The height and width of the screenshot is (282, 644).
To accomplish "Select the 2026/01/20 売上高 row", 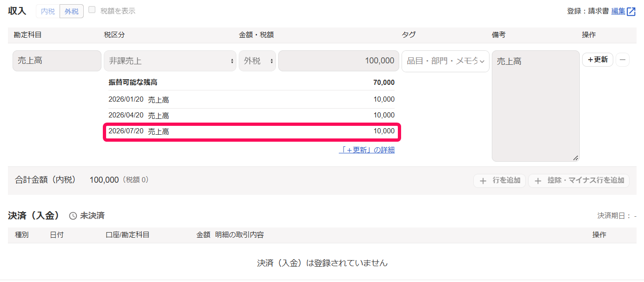I will coord(251,99).
